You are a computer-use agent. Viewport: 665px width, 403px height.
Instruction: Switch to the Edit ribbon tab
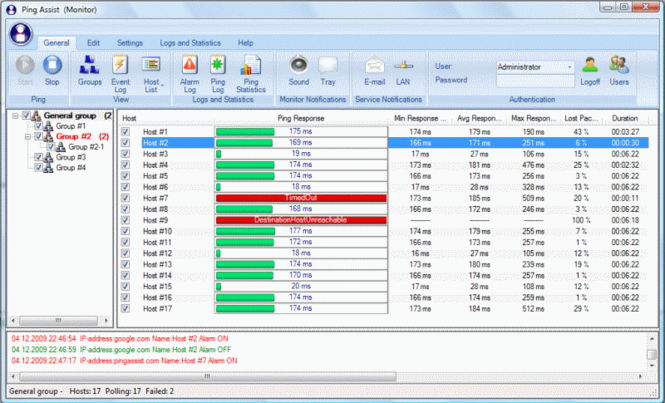(93, 43)
